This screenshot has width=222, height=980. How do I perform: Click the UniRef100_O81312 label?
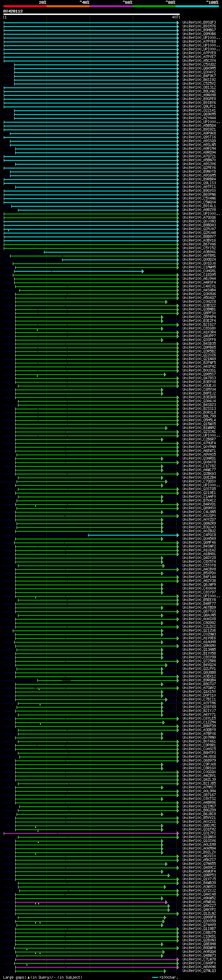[x=199, y=88]
